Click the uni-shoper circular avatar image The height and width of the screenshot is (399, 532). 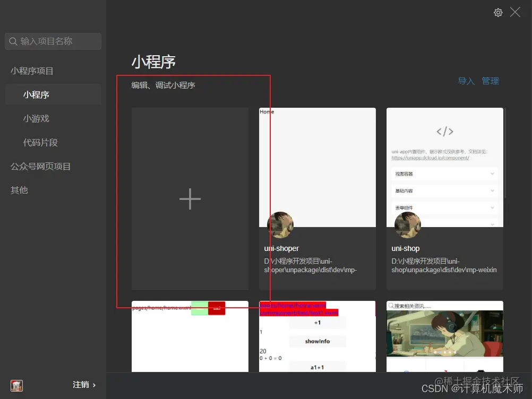pyautogui.click(x=280, y=224)
